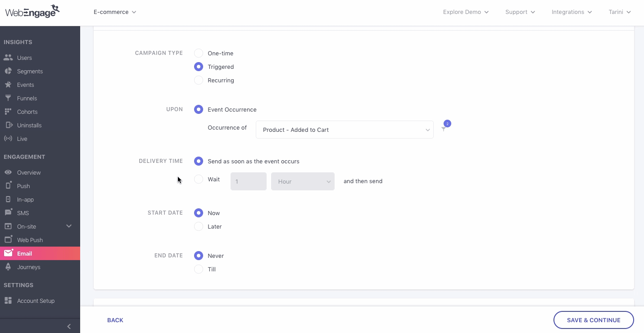Go to Users in sidebar

24,58
